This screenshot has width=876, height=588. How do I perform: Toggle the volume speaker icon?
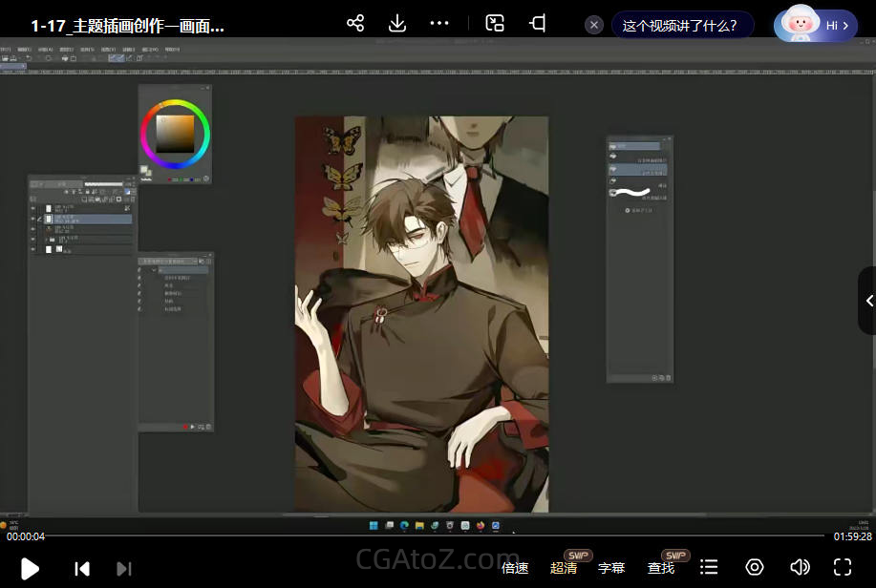(x=799, y=568)
